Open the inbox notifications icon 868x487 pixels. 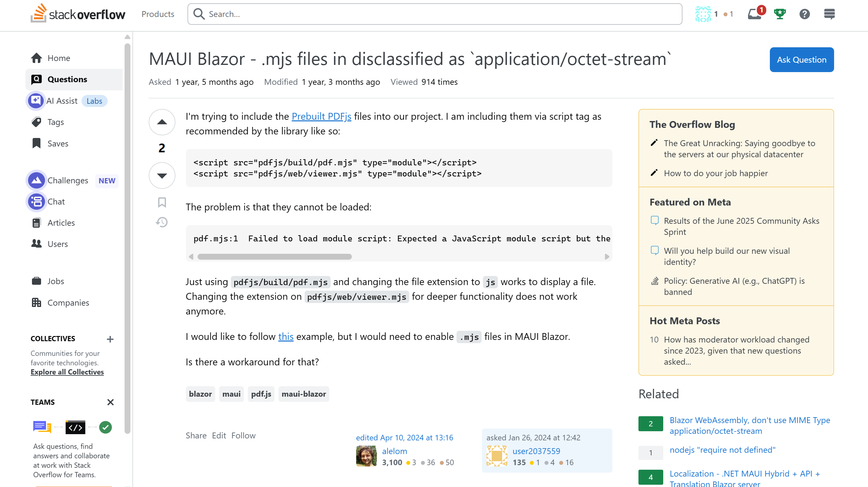[x=754, y=14]
